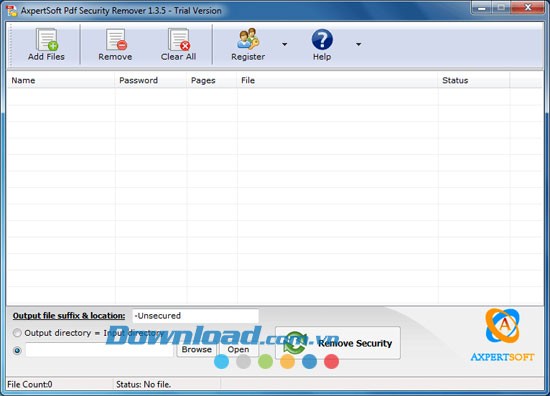The image size is (550, 396).
Task: Select the custom output folder radio button
Action: 17,350
